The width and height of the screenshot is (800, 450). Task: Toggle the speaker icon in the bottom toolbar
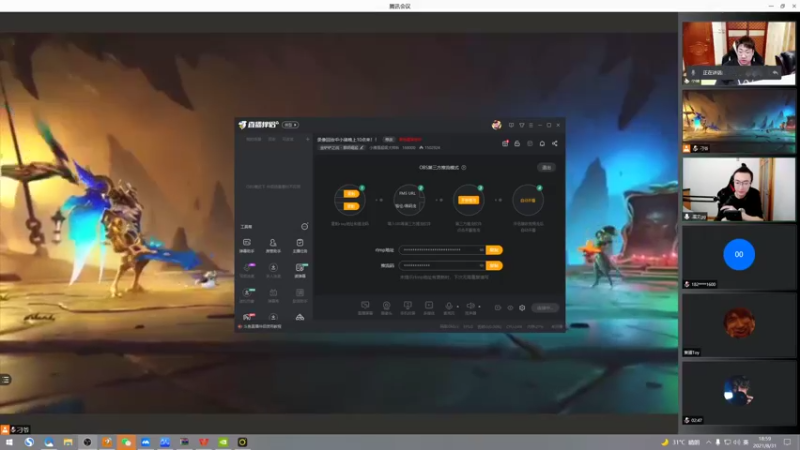[470, 307]
